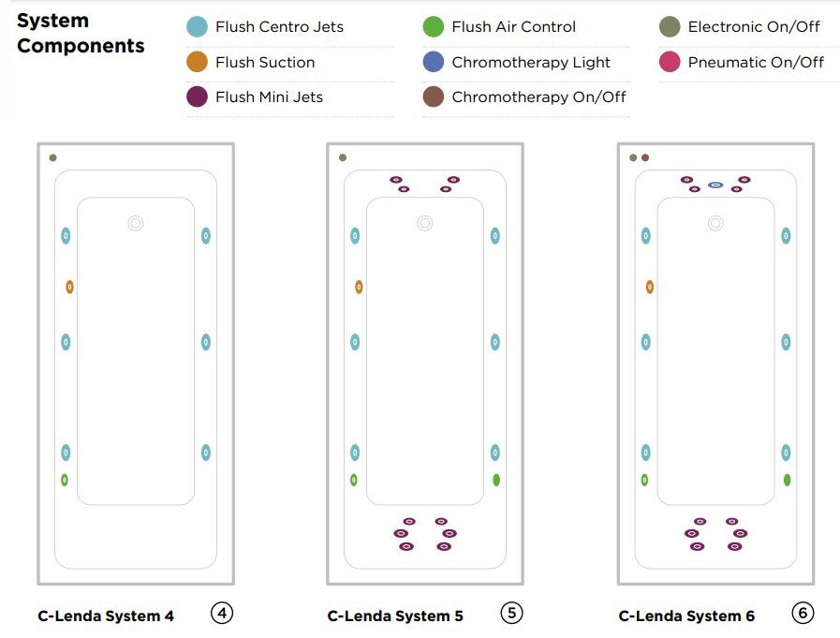The width and height of the screenshot is (840, 638).
Task: Click the blue Chromotherapy Light in System 6
Action: 715,185
